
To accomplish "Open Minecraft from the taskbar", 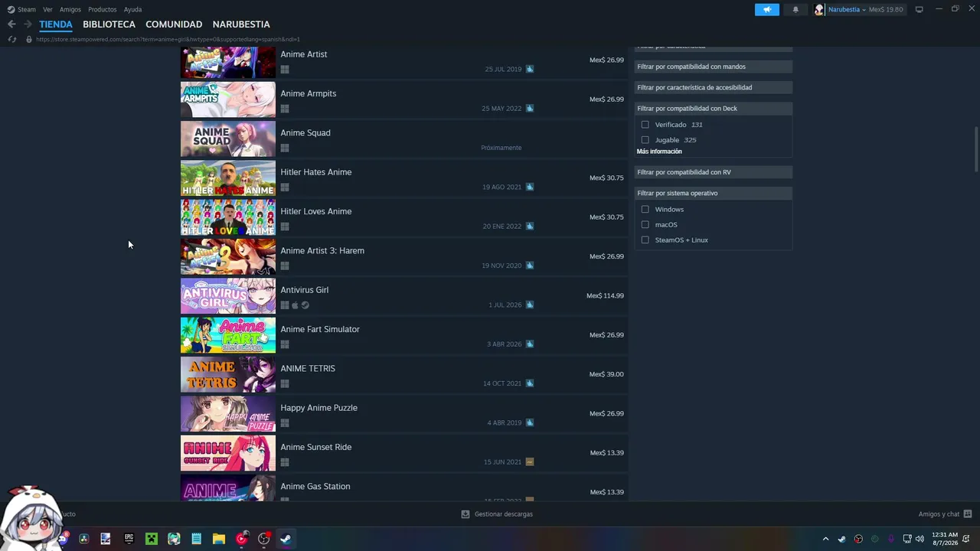I will click(152, 539).
